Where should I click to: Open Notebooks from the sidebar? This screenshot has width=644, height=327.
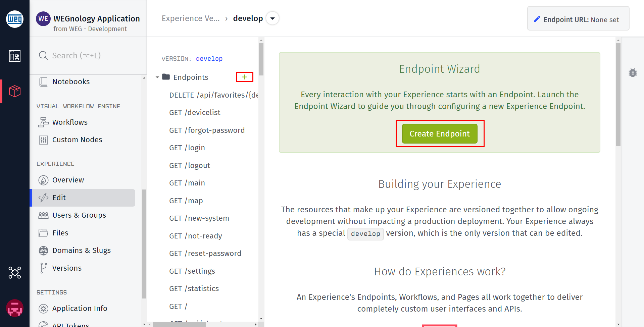pos(71,81)
